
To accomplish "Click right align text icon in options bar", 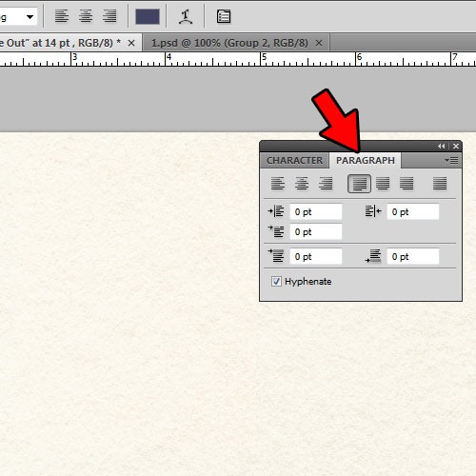I will (x=109, y=16).
